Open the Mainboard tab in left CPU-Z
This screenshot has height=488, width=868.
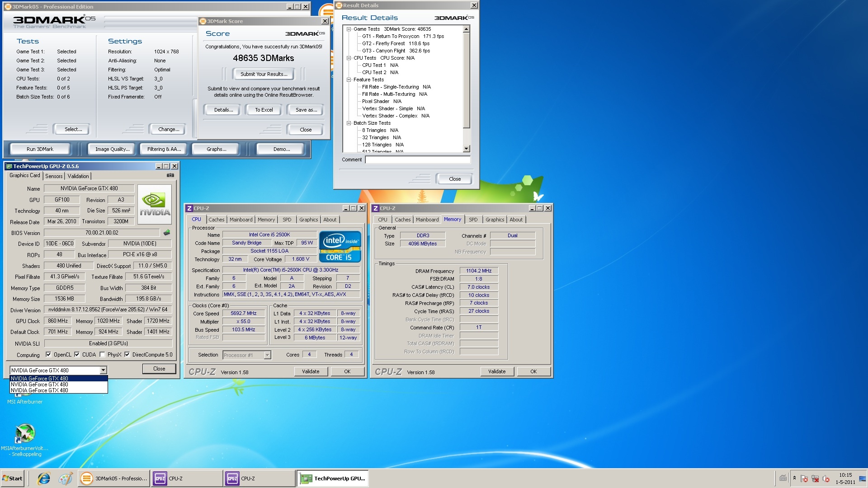point(241,220)
